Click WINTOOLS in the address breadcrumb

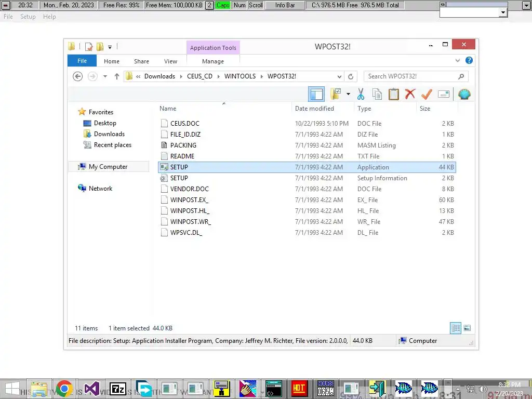tap(240, 76)
